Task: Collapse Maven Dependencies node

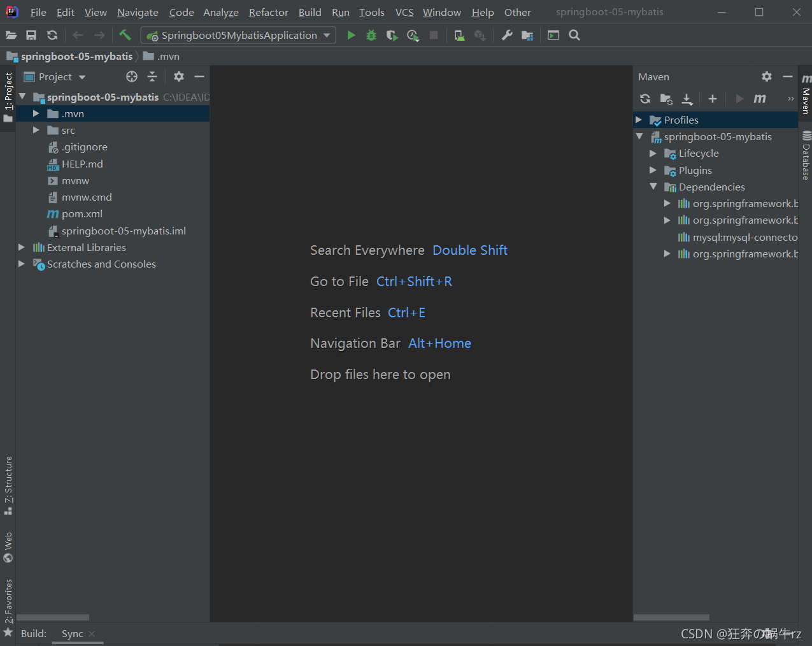Action: pos(653,187)
